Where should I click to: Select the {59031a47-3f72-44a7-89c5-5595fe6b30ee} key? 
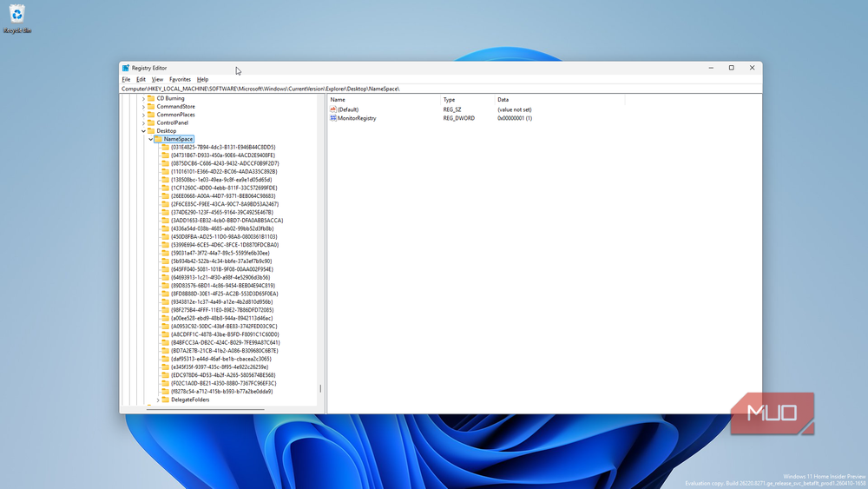click(220, 253)
